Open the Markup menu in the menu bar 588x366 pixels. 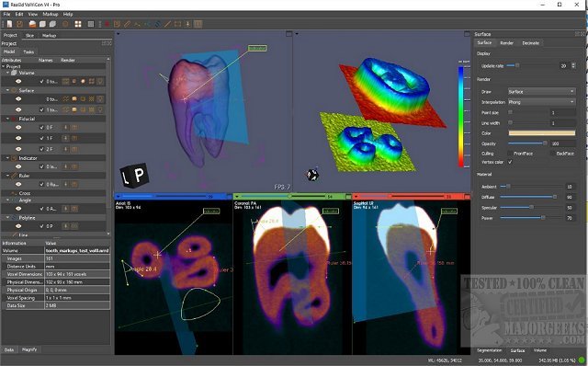pos(51,14)
